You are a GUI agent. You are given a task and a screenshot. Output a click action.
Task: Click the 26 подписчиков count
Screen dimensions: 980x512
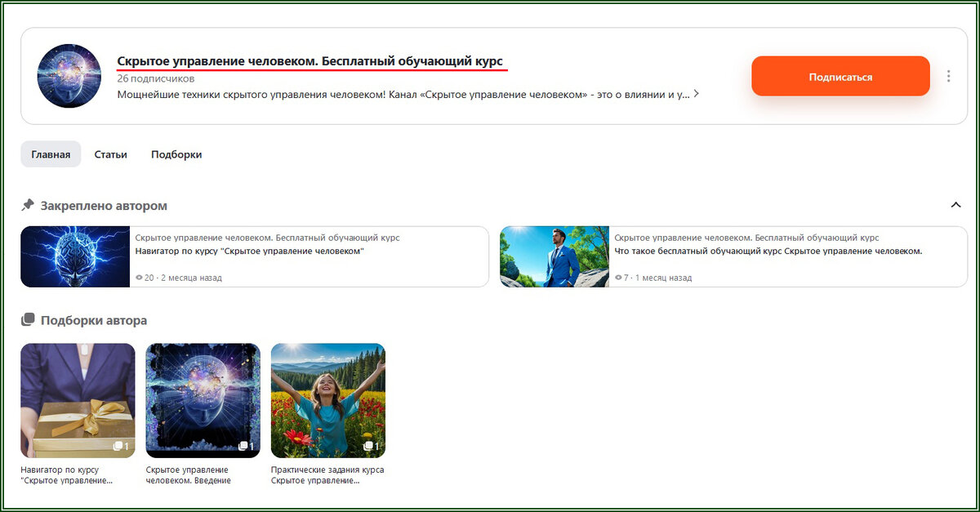156,78
